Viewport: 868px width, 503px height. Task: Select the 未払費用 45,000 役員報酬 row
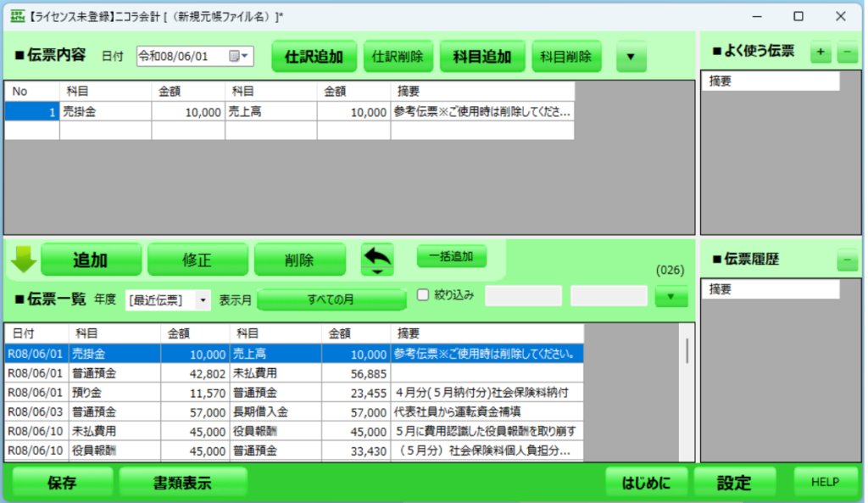point(294,431)
